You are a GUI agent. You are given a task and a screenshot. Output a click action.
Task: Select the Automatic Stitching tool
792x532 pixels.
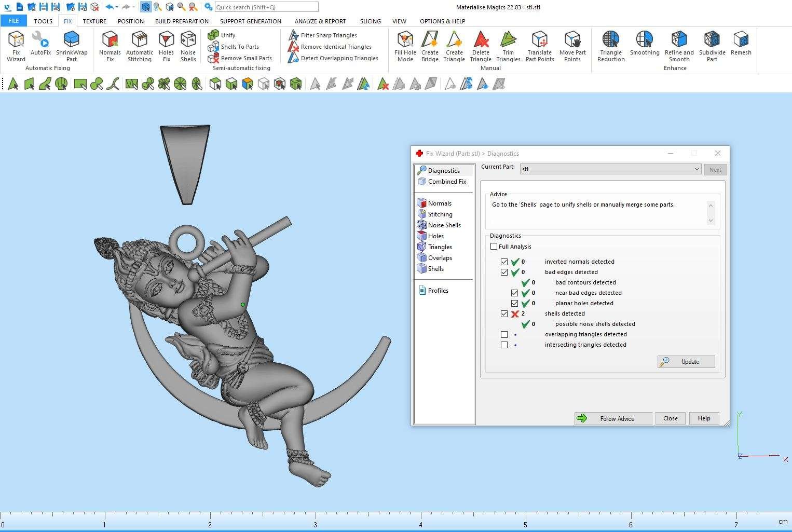pos(140,46)
